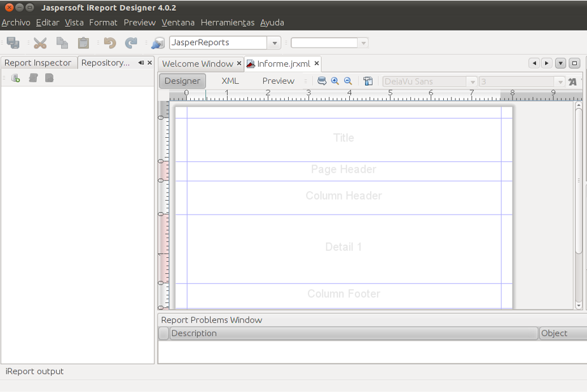Close the Informe.jrxml tab
This screenshot has height=392, width=587.
pyautogui.click(x=316, y=64)
